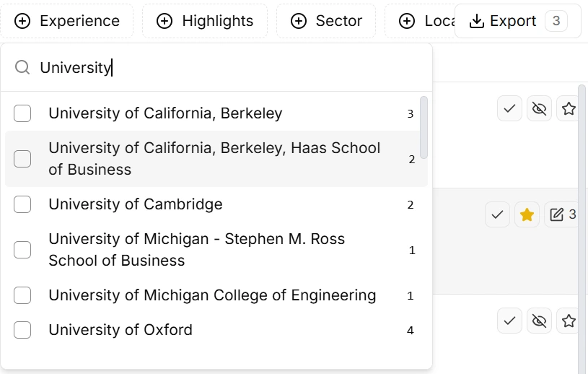Check University of California, Berkeley

tap(22, 113)
